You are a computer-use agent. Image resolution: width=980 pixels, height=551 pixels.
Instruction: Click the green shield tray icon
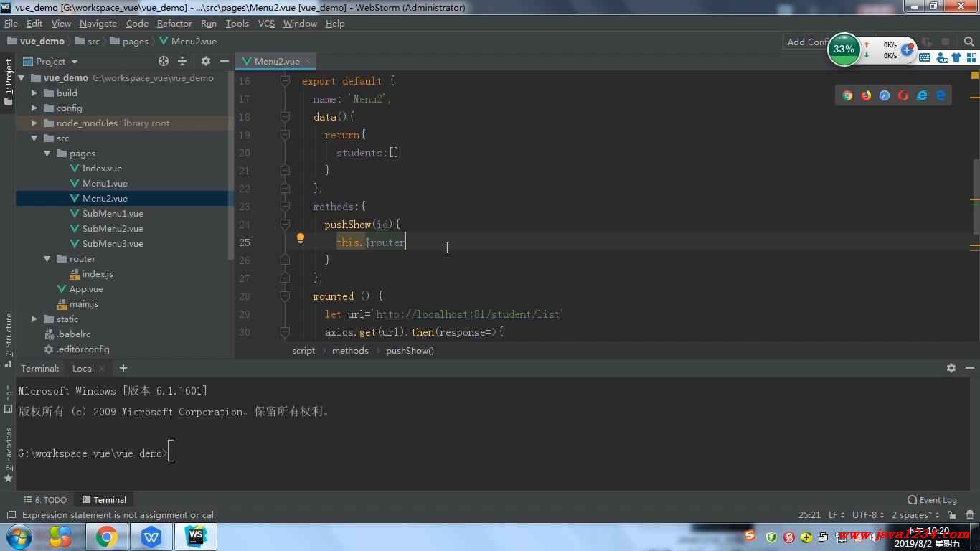coord(772,537)
